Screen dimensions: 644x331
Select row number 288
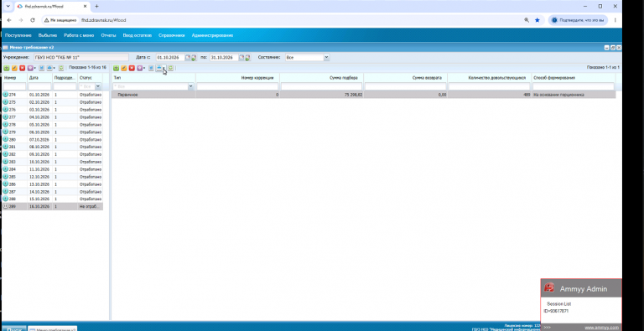click(53, 199)
